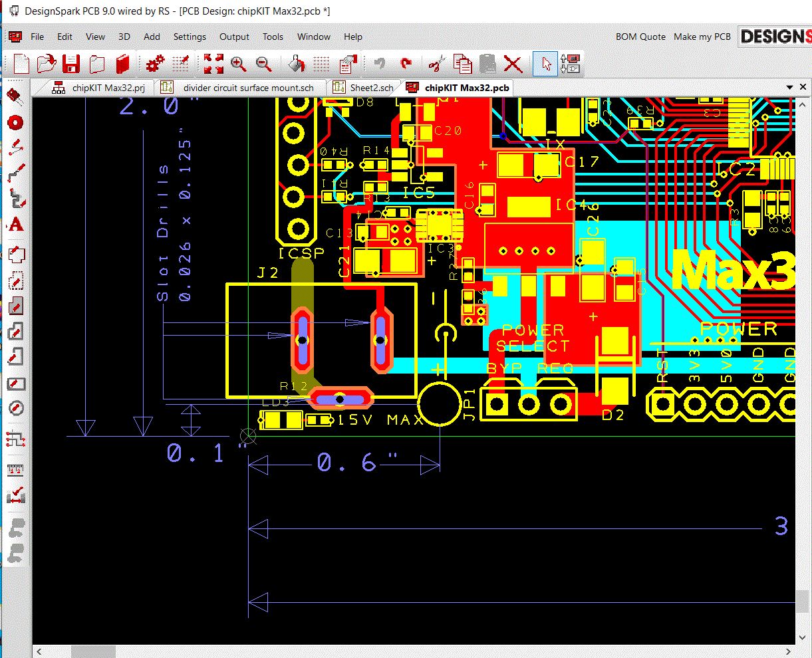This screenshot has height=658, width=812.
Task: Open the Tools menu
Action: (x=273, y=37)
